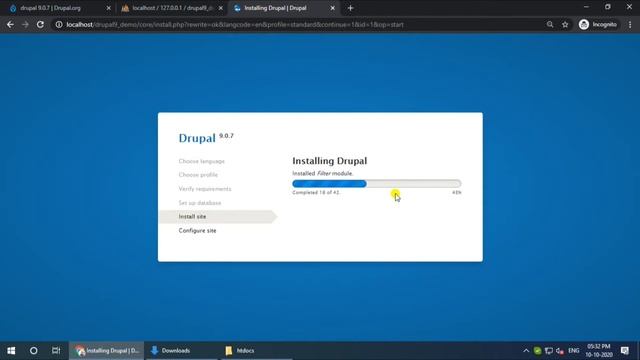
Task: Click the Configure site step
Action: 197,231
